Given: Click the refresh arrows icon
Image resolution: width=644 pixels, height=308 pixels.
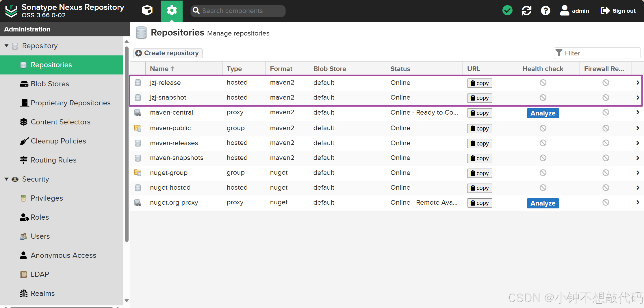Looking at the screenshot, I should point(526,11).
